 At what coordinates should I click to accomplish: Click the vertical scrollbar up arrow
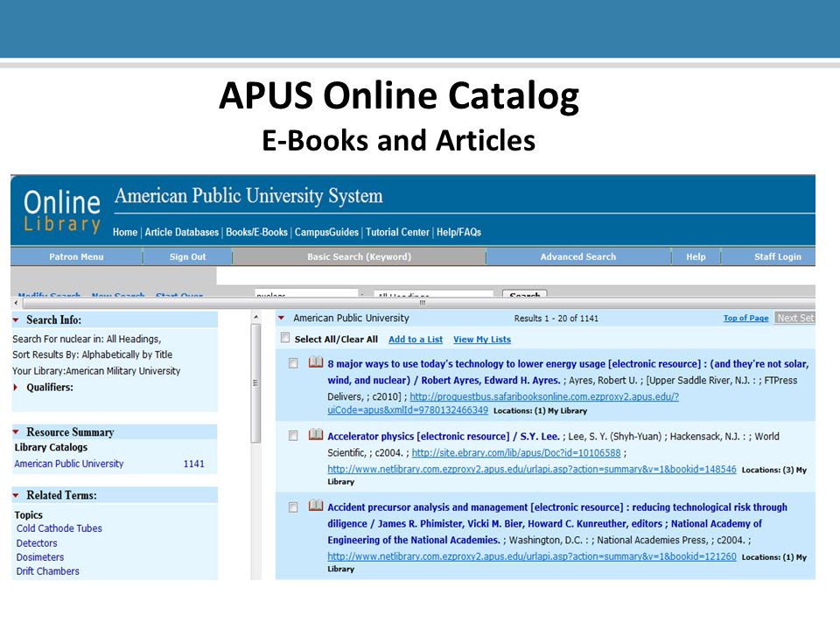pos(255,317)
